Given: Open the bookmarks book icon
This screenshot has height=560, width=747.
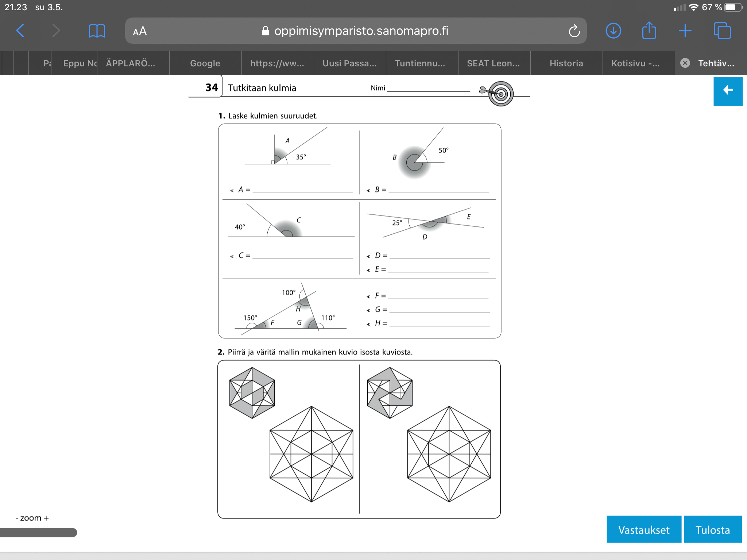Looking at the screenshot, I should pos(97,31).
